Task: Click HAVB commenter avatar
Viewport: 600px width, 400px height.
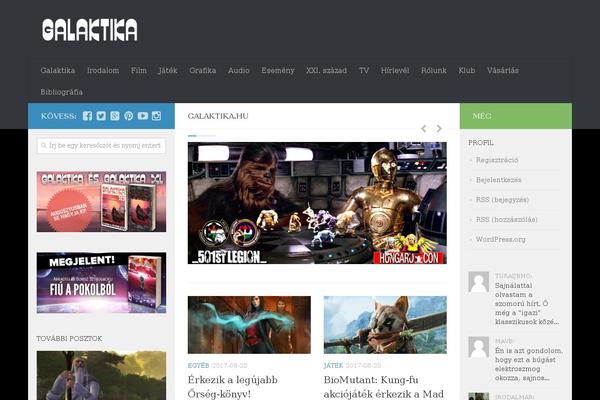Action: coord(479,347)
